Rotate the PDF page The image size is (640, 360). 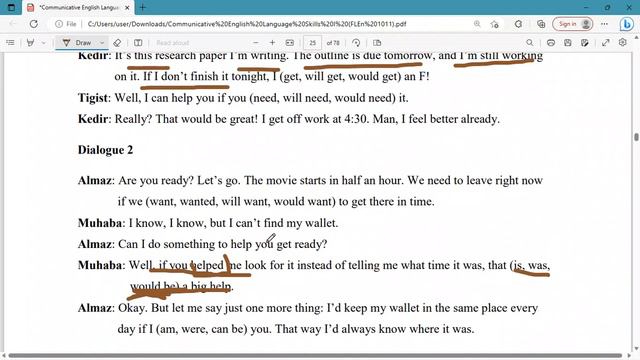pos(356,42)
